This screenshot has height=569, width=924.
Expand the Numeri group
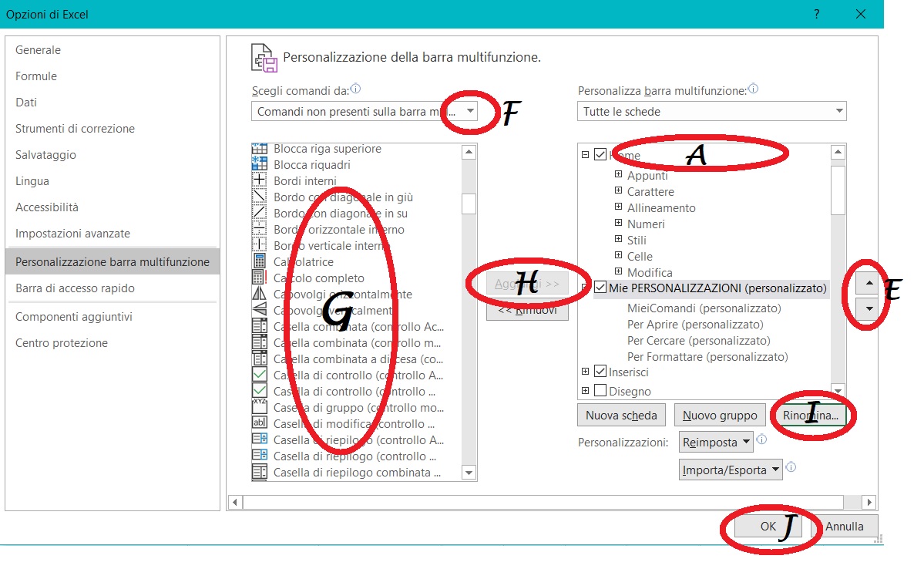click(618, 223)
